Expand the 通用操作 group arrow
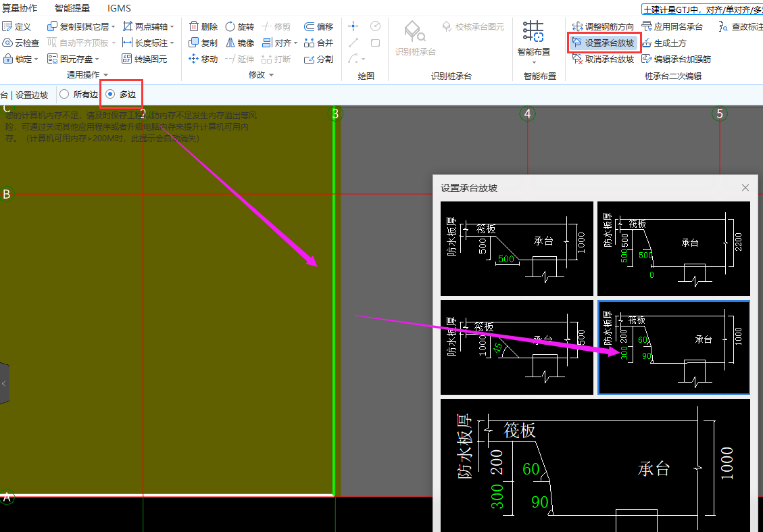The width and height of the screenshot is (763, 532). pyautogui.click(x=105, y=75)
